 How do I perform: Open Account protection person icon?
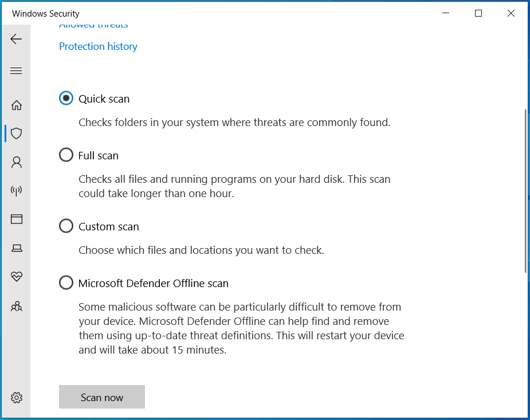16,162
